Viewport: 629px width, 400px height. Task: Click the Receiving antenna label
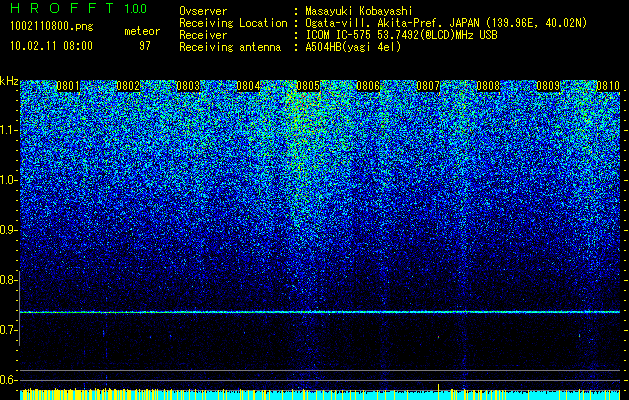point(230,47)
